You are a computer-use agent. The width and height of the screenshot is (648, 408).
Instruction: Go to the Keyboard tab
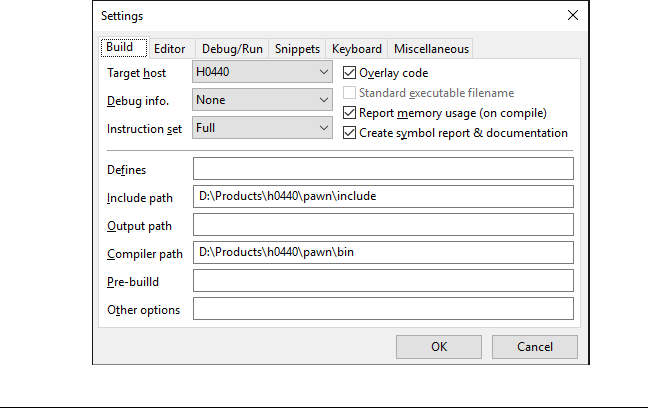(357, 49)
